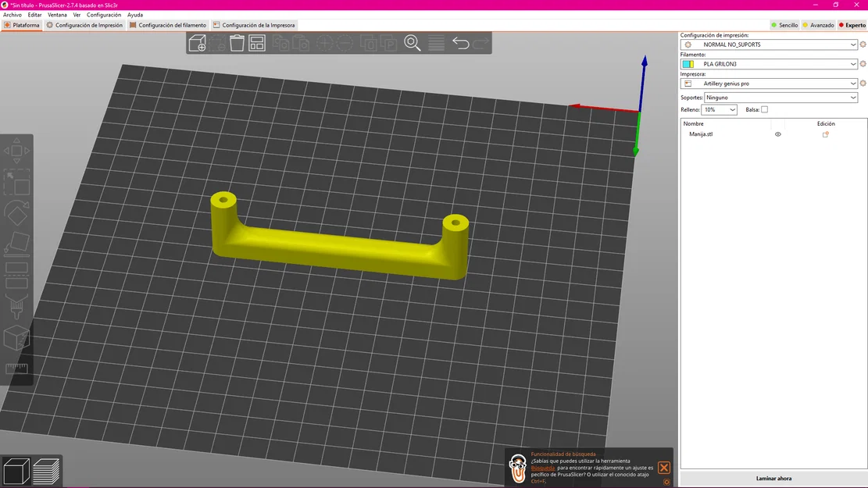Open the Ventana menu

pyautogui.click(x=57, y=15)
